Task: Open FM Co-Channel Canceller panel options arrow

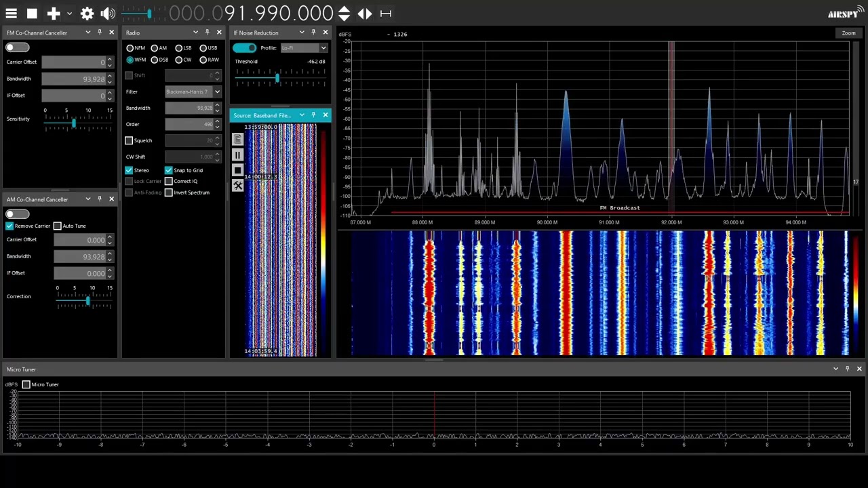Action: coord(87,32)
